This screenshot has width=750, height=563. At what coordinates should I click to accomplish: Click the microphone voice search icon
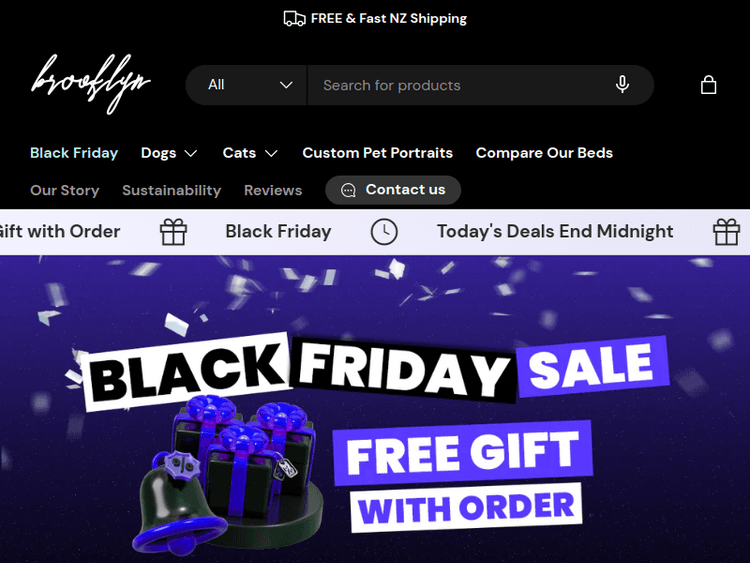click(622, 85)
